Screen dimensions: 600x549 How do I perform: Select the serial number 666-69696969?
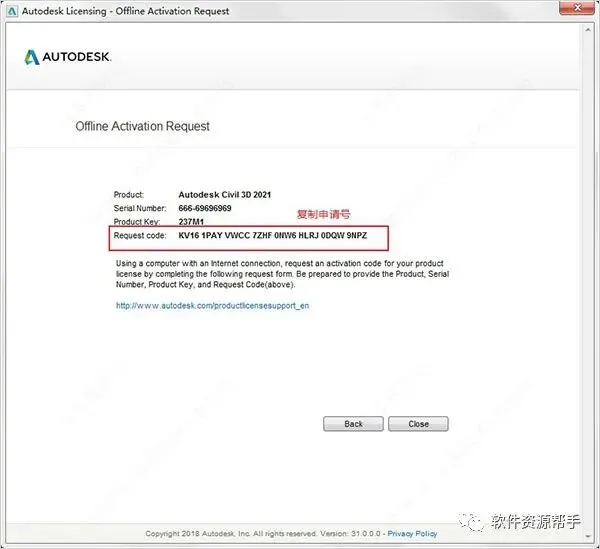[x=205, y=208]
